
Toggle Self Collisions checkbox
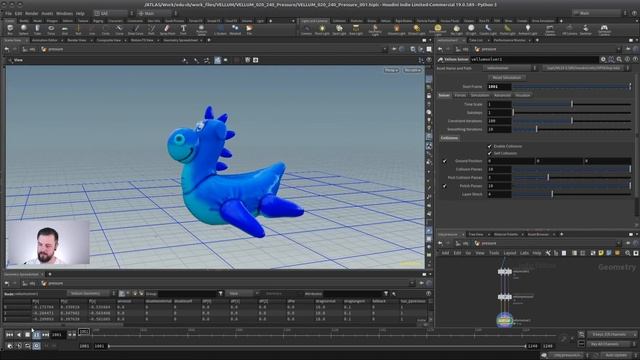[489, 153]
